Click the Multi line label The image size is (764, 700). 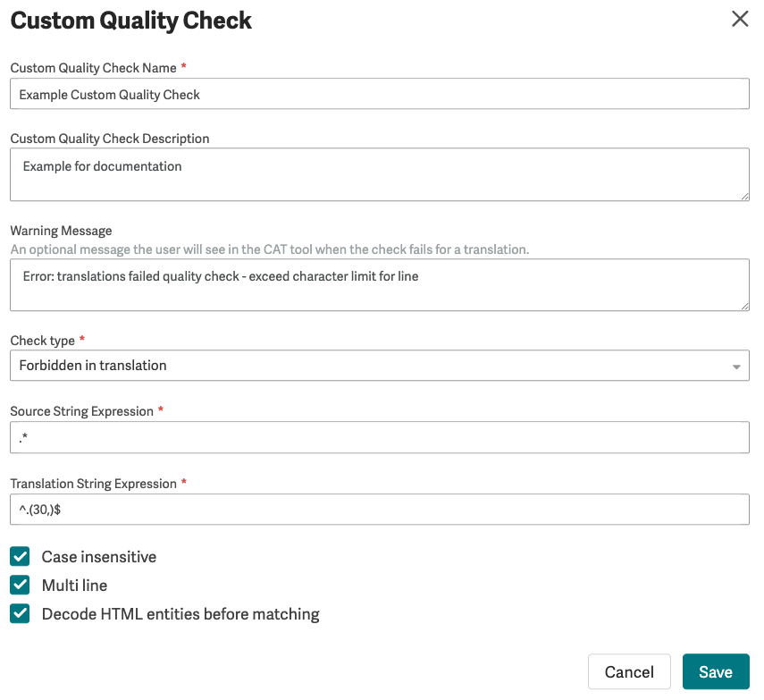74,586
